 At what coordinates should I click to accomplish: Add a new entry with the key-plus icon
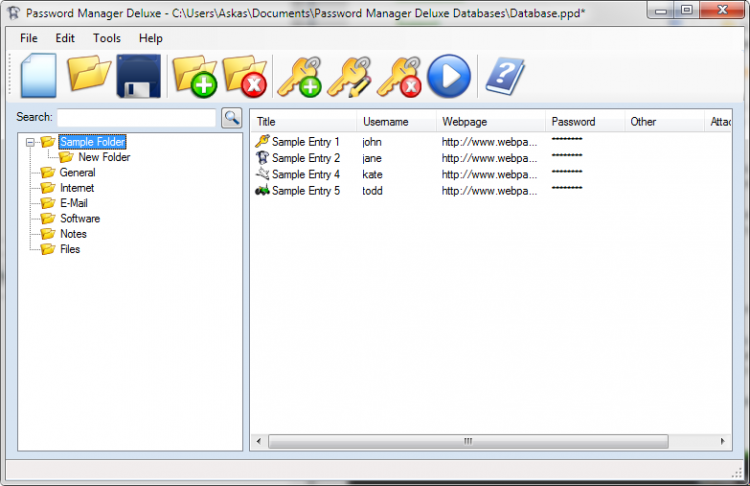[x=299, y=77]
